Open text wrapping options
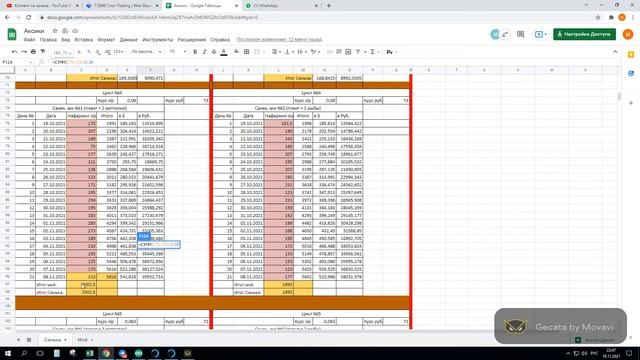 (x=302, y=52)
